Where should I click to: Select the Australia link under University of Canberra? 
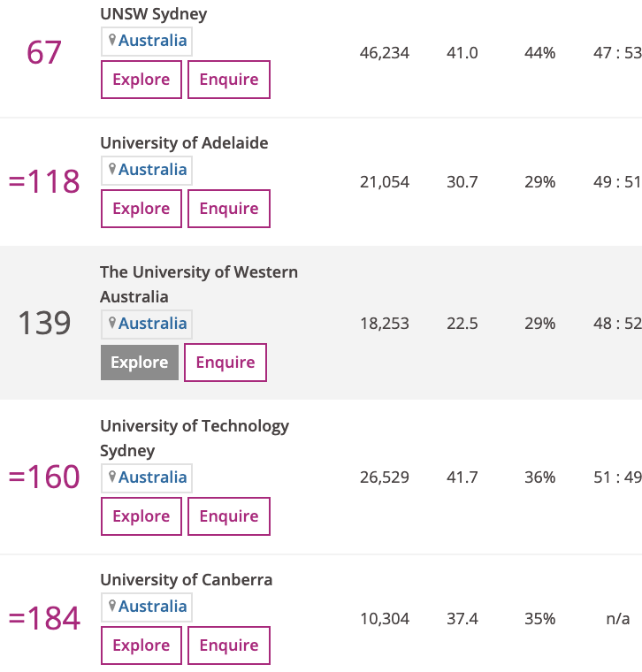point(153,607)
